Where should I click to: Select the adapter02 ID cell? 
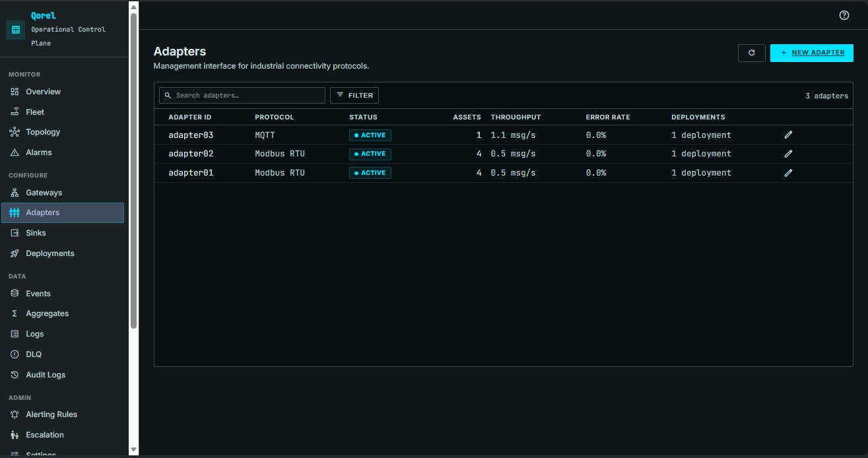[191, 154]
